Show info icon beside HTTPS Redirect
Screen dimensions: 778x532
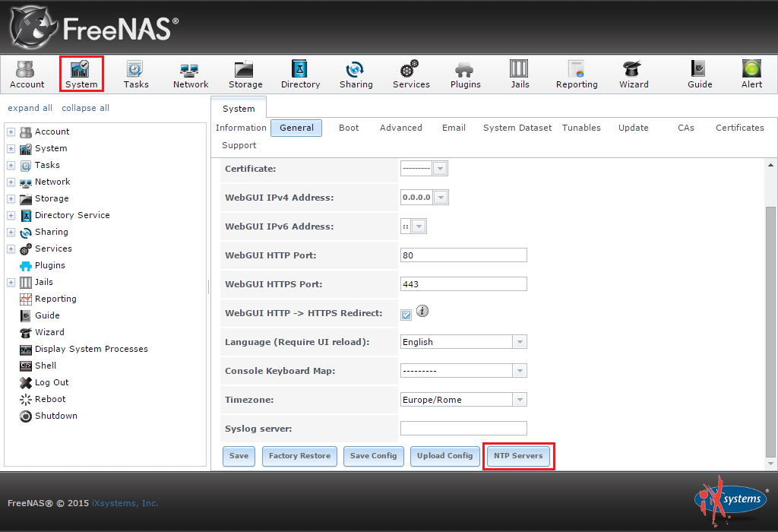coord(422,311)
